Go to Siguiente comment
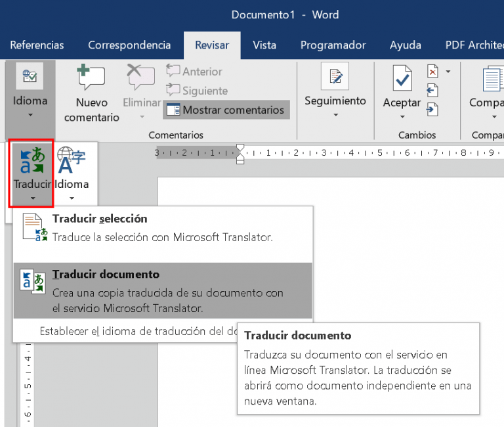Screen dimensions: 504x427 click(197, 91)
